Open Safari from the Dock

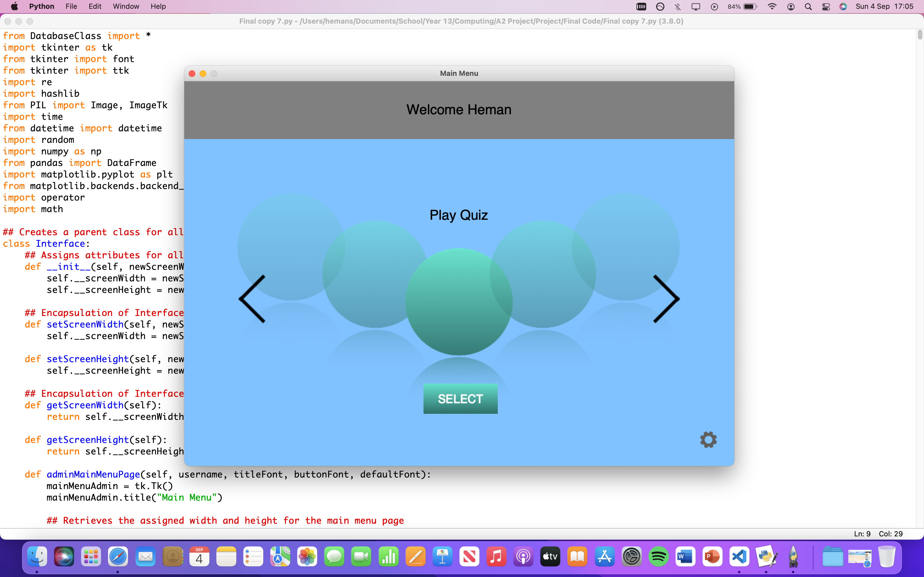coord(118,556)
